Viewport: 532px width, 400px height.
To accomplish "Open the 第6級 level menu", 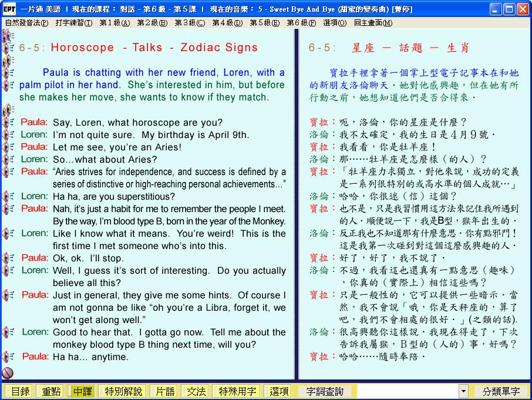I will click(x=301, y=23).
